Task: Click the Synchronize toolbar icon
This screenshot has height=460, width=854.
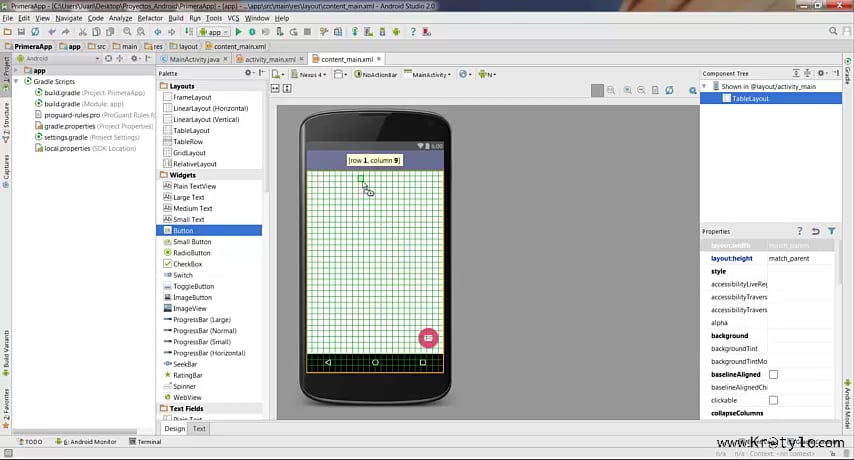Action: tap(35, 32)
